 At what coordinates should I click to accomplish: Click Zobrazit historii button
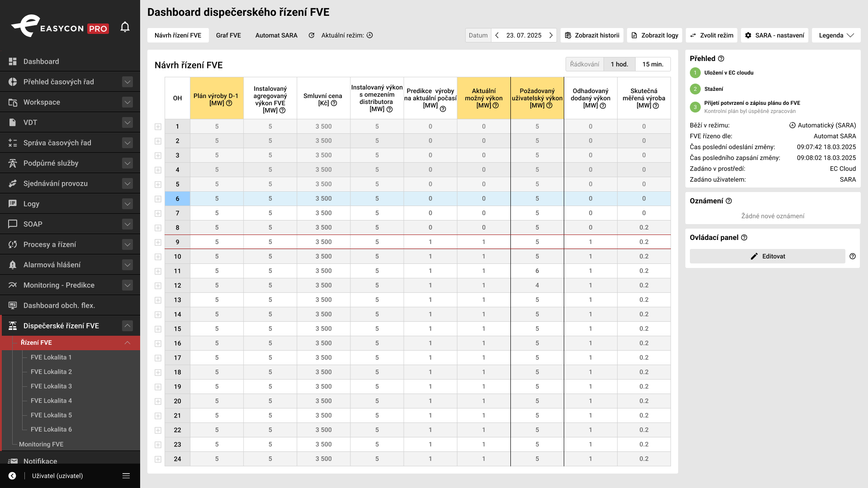pyautogui.click(x=592, y=35)
